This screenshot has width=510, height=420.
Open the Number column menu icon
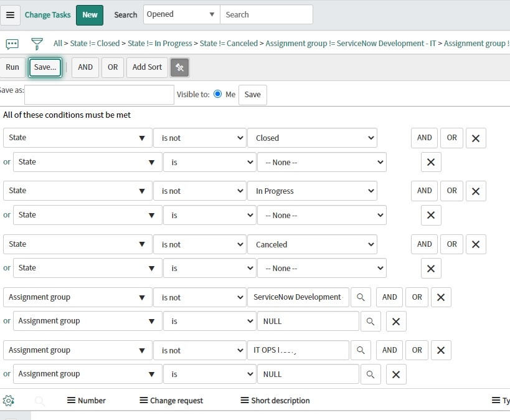tap(71, 401)
